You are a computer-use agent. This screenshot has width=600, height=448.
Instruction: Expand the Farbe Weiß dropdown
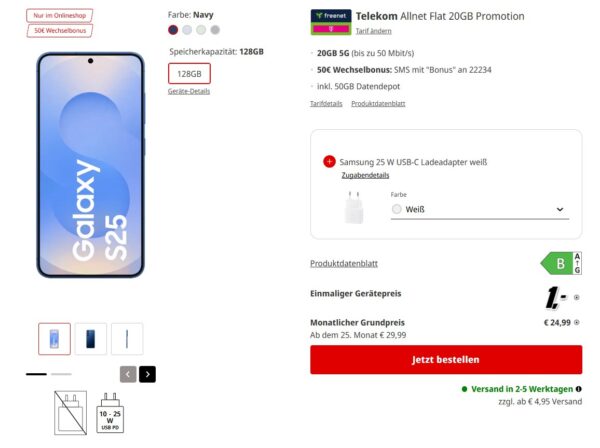480,209
